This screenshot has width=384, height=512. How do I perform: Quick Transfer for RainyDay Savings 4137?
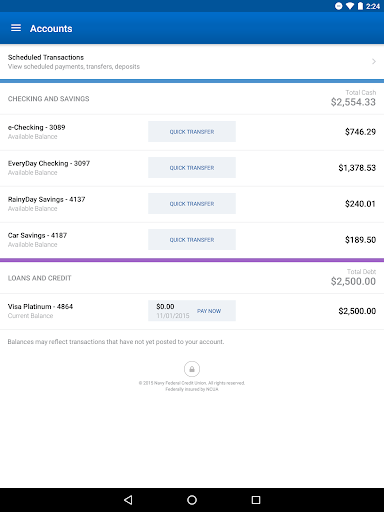pos(192,204)
